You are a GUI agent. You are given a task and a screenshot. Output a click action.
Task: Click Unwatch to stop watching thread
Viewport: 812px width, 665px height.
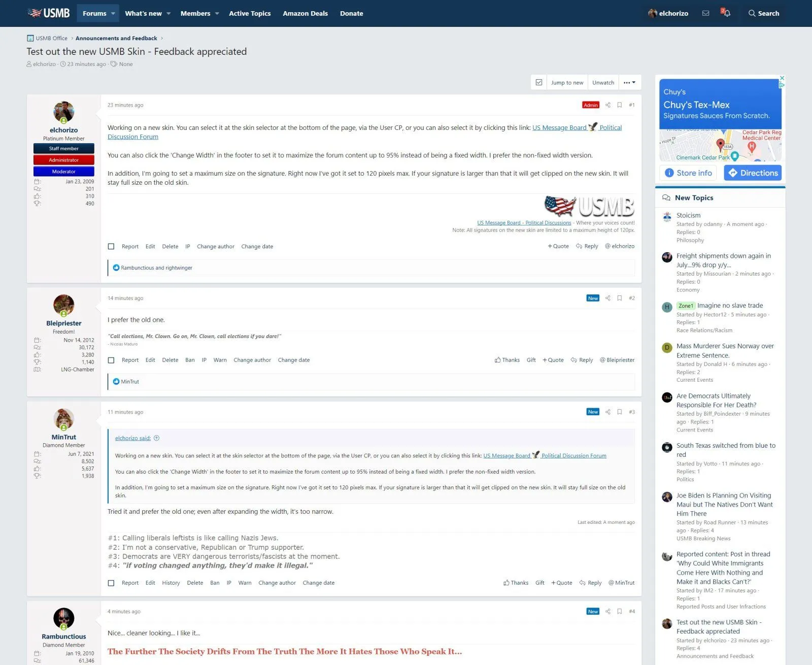pos(603,83)
